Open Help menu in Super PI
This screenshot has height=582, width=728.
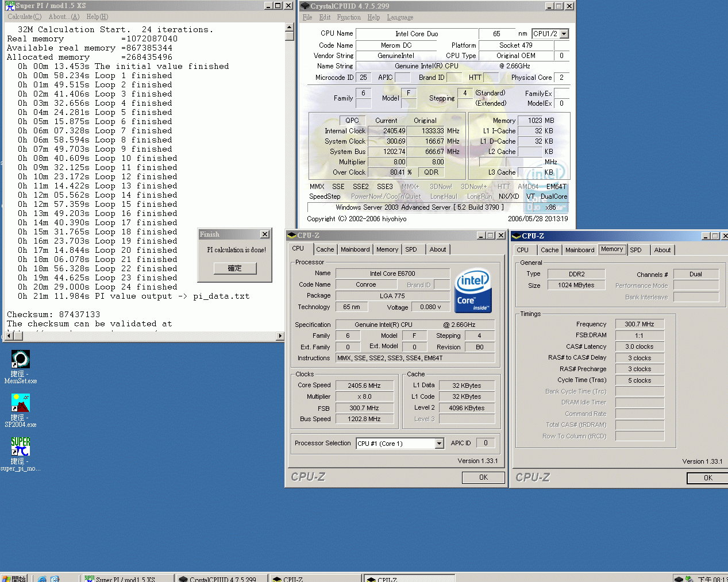coord(97,17)
